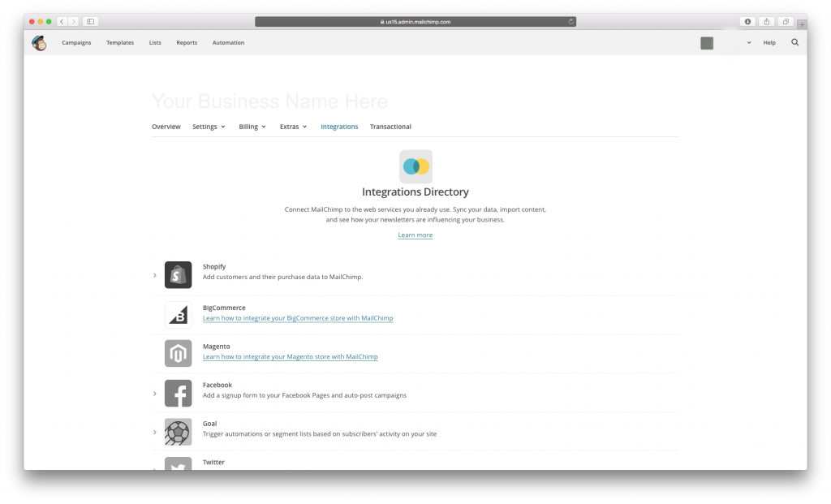
Task: Click the Safari address bar
Action: 415,22
